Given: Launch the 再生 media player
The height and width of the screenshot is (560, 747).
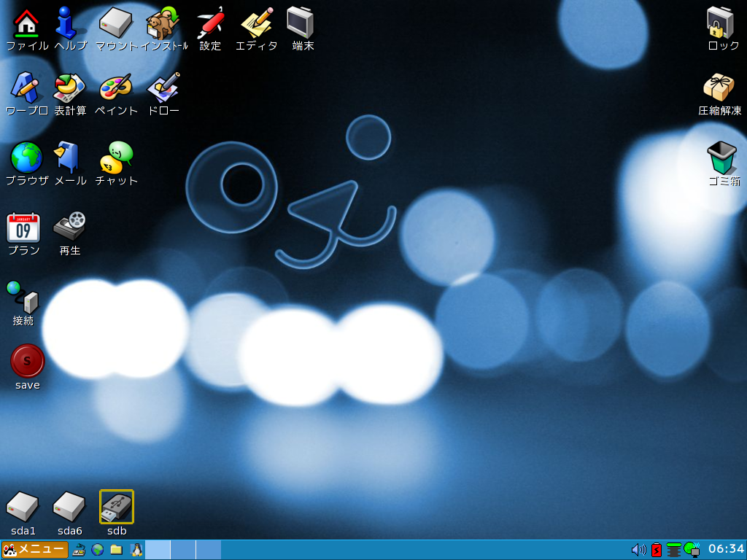Looking at the screenshot, I should 69,227.
